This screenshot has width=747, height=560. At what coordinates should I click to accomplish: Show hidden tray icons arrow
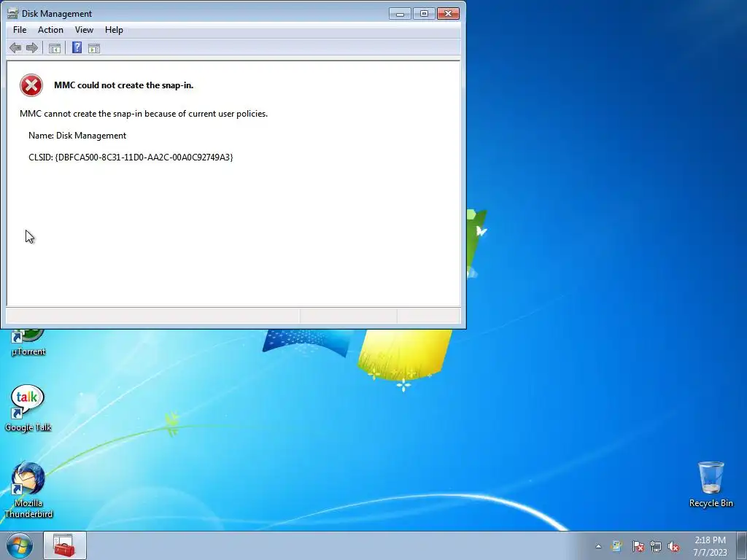tap(598, 546)
